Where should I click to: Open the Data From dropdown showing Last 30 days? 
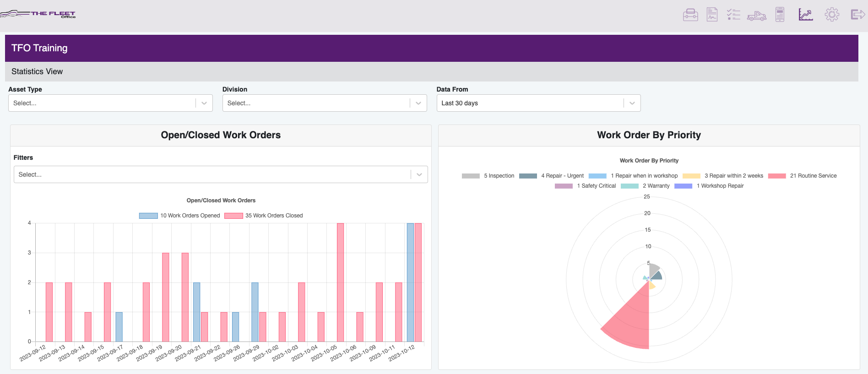pos(538,103)
